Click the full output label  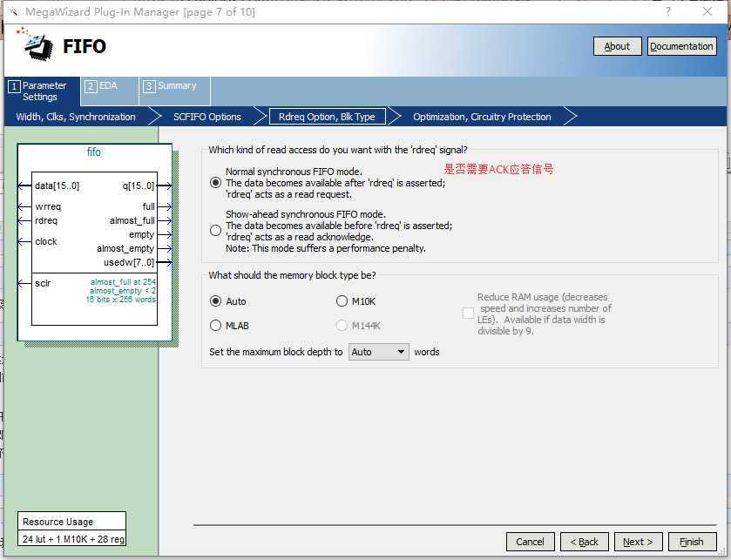coord(149,206)
